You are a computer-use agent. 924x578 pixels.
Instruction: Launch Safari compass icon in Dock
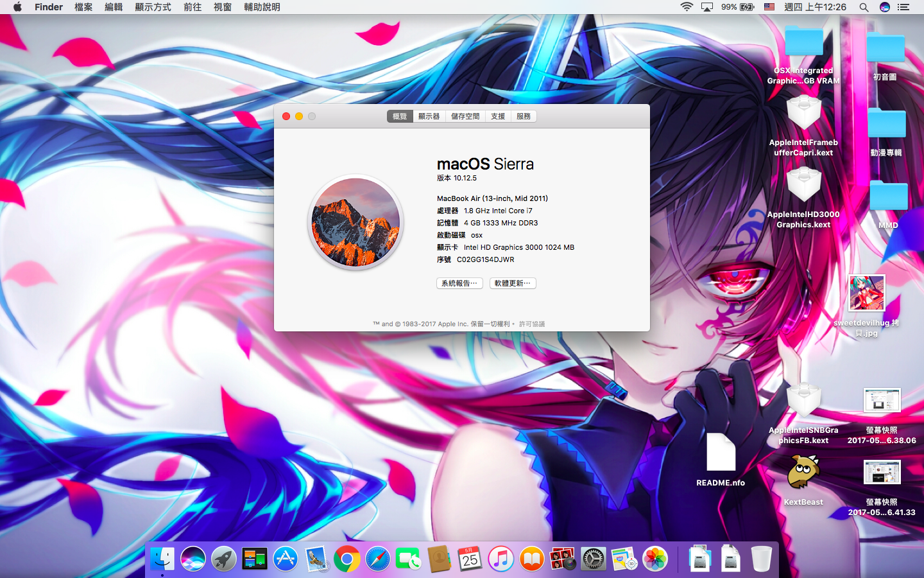tap(378, 559)
